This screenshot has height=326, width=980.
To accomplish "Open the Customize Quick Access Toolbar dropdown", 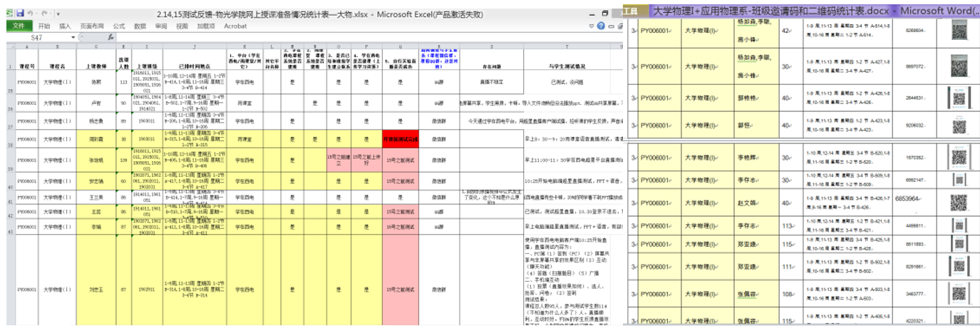I will coord(58,14).
